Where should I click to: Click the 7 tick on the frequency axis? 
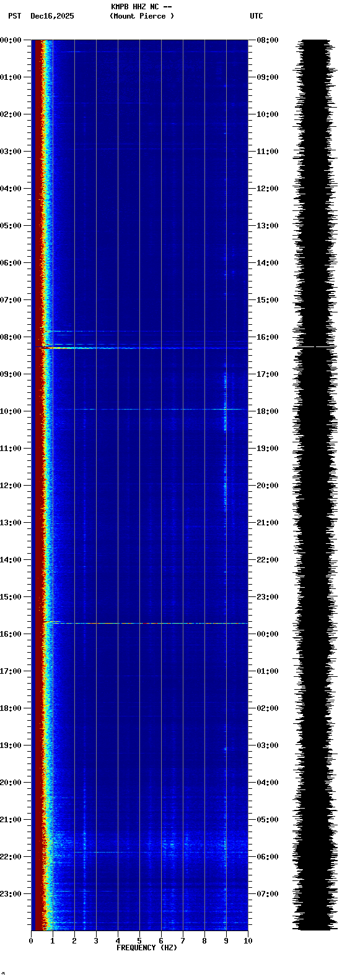point(183,941)
